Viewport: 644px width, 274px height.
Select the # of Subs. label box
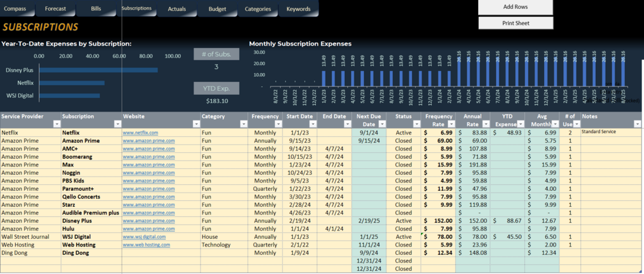point(217,54)
